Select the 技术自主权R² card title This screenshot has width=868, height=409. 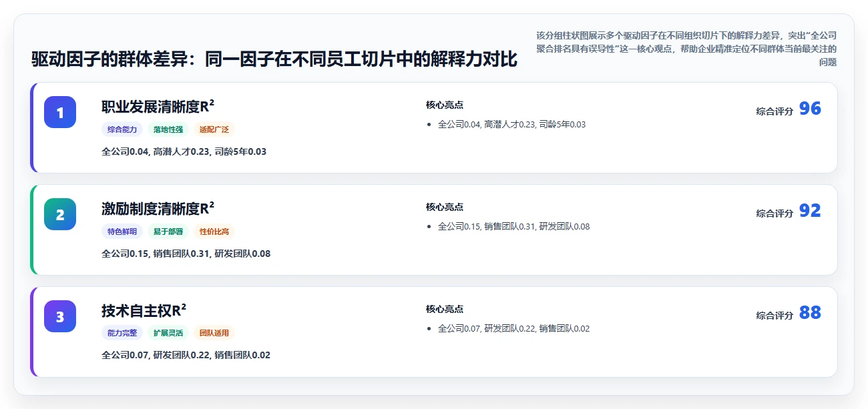pyautogui.click(x=144, y=311)
